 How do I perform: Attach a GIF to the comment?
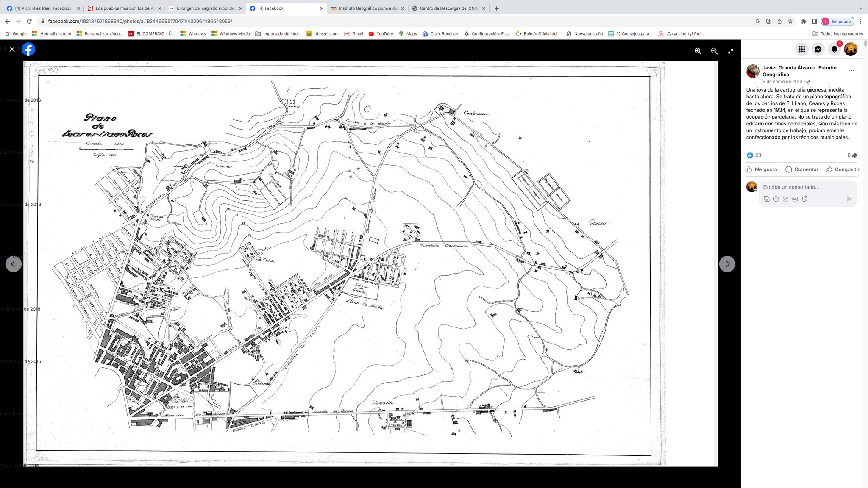795,199
